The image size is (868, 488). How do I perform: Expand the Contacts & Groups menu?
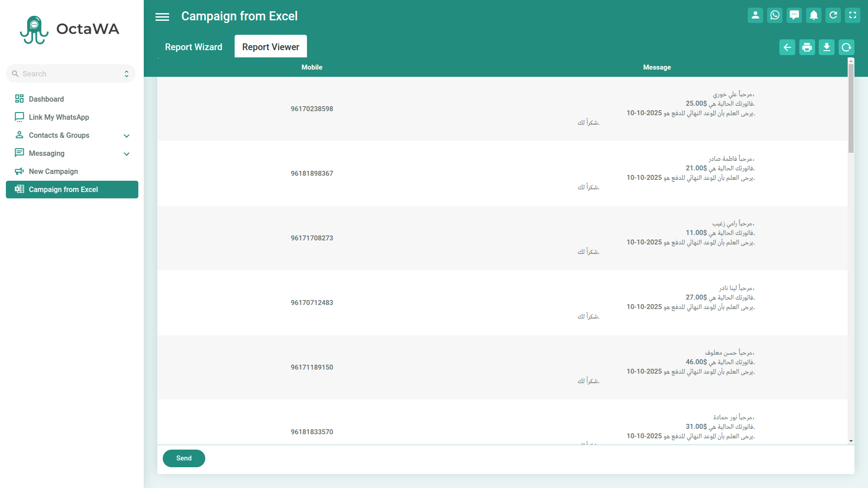(126, 136)
